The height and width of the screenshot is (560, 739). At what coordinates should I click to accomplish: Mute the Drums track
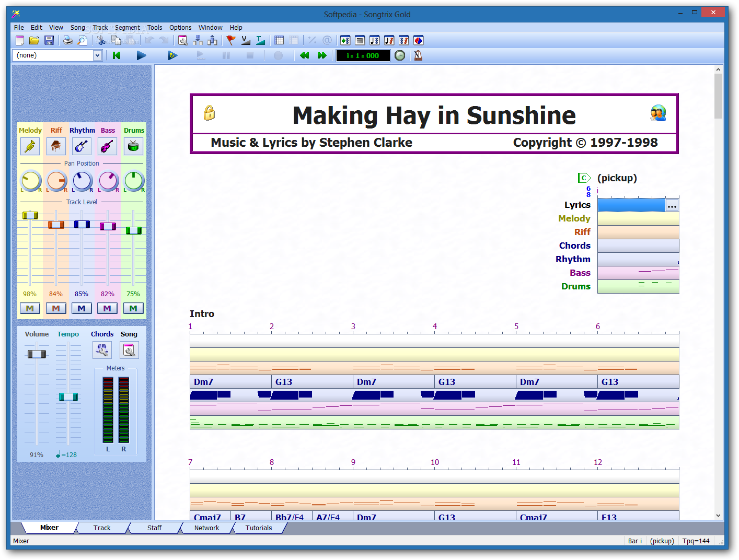click(133, 308)
